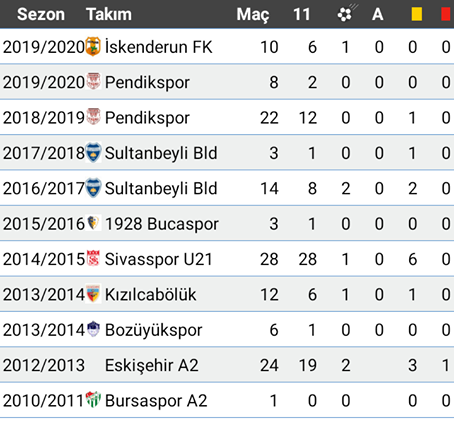The height and width of the screenshot is (443, 454).
Task: Click the Sivasspor U21 club crest
Action: click(x=93, y=258)
